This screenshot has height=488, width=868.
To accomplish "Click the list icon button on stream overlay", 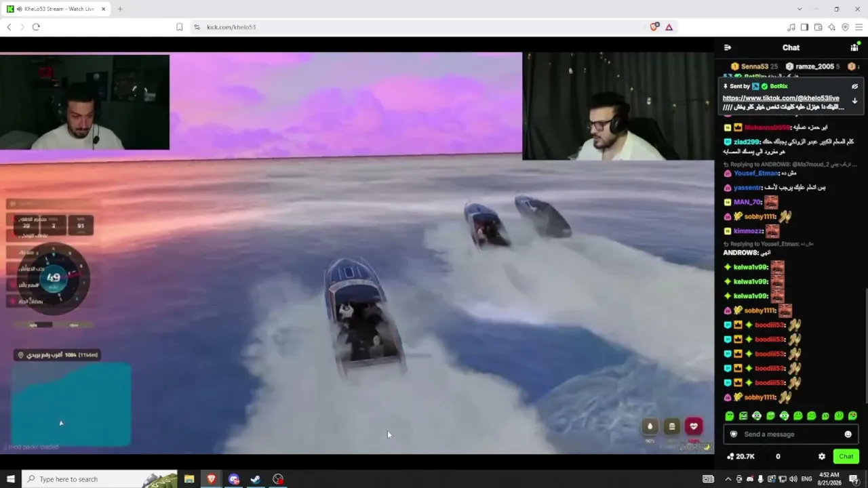I will pos(671,426).
